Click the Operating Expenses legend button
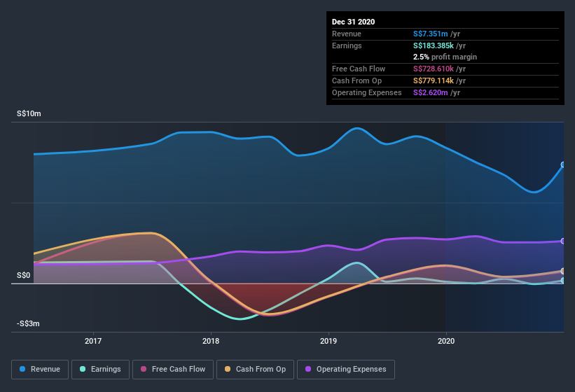The height and width of the screenshot is (392, 575). [346, 369]
